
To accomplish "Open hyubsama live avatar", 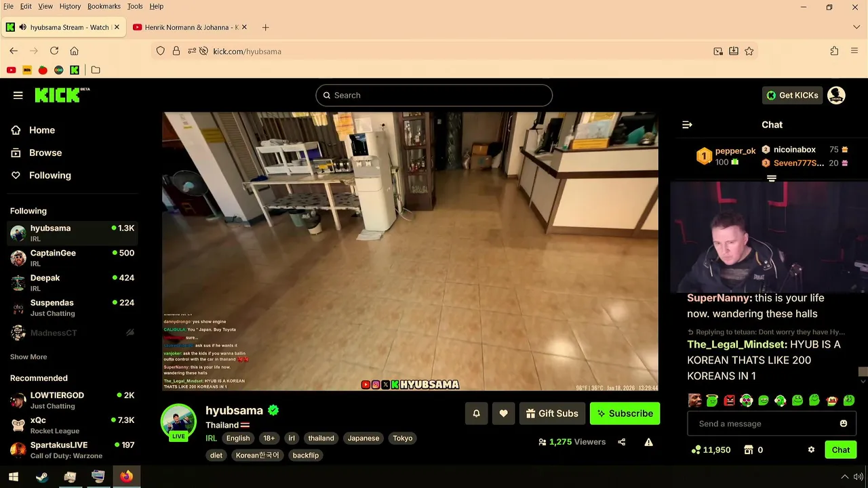I will click(x=178, y=422).
